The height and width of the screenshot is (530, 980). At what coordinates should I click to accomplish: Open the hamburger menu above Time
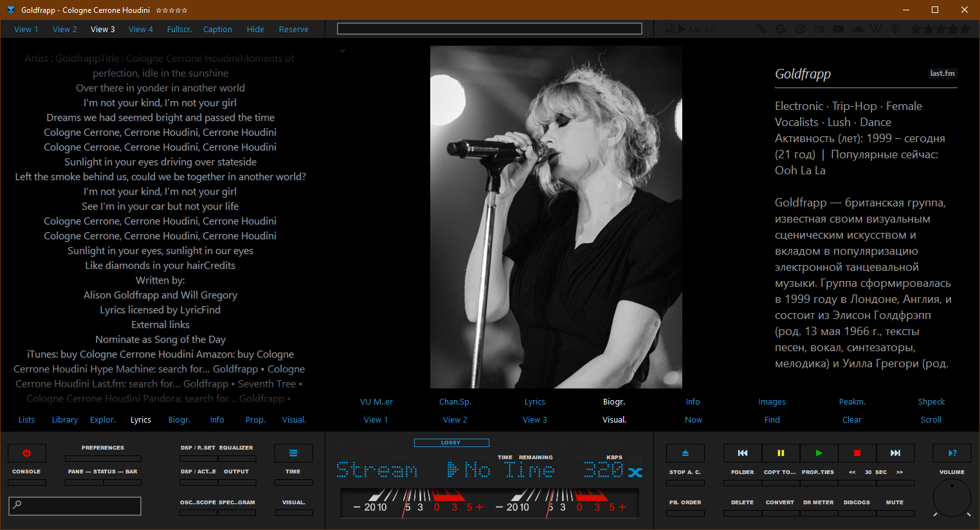[x=293, y=453]
